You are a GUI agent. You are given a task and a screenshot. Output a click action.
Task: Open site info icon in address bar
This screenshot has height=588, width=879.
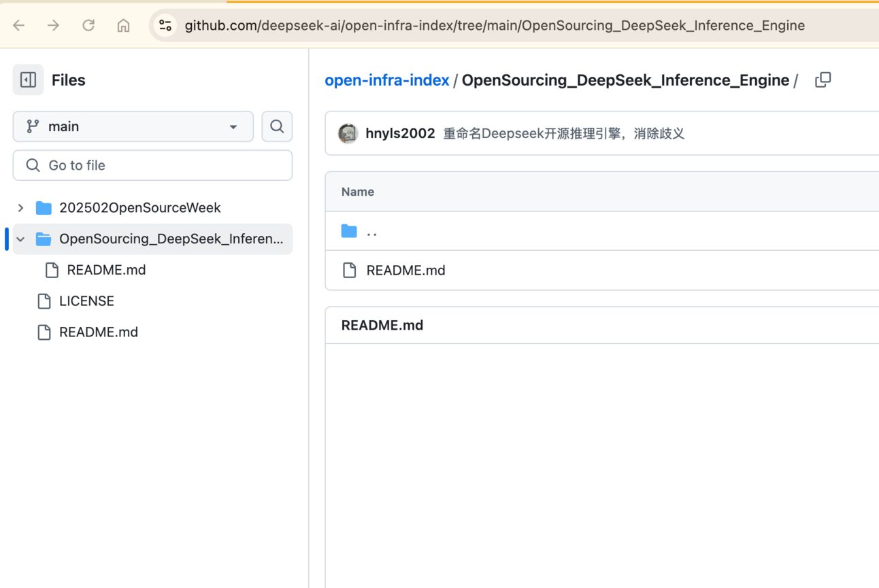pos(165,25)
